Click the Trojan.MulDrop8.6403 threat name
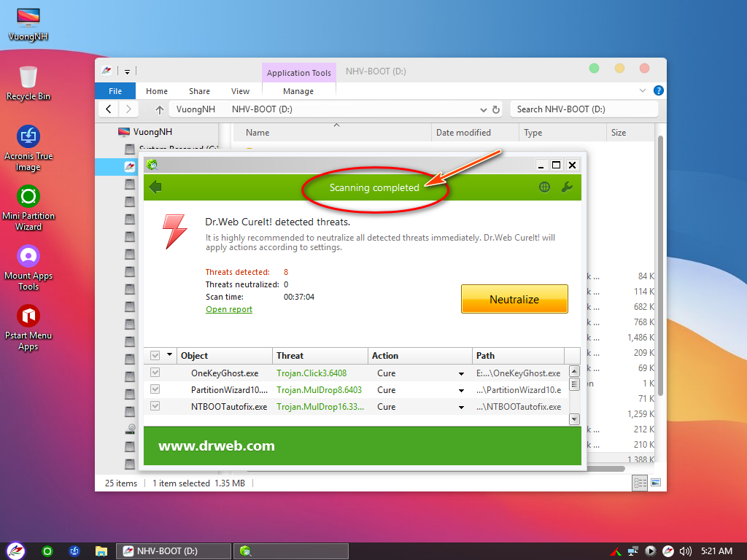This screenshot has width=747, height=560. coord(320,390)
